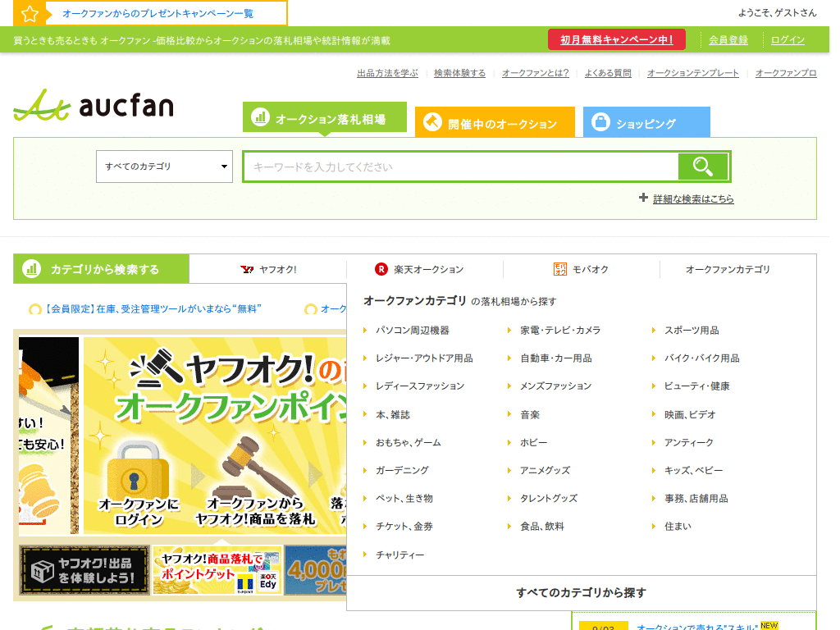
Task: Click the bar chart icon on the オークション落札相場 tab
Action: 260,116
